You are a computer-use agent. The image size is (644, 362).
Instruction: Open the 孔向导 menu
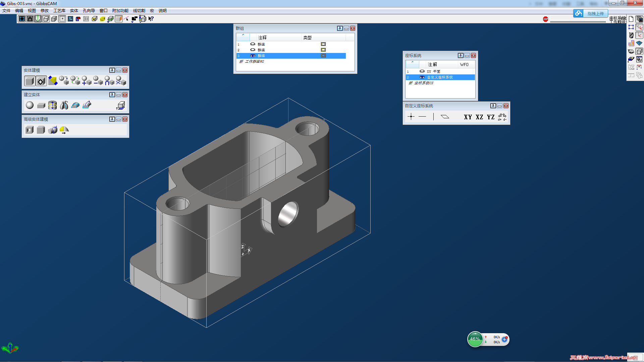[x=89, y=11]
